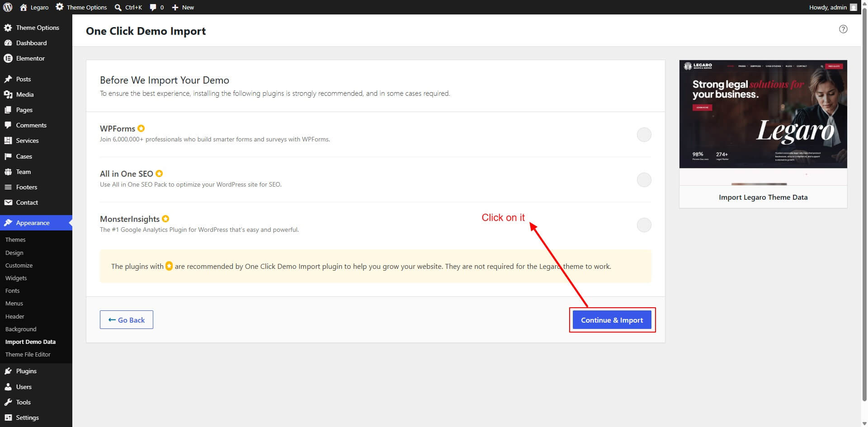Open Plugins via plug icon
This screenshot has width=868, height=427.
[x=8, y=371]
